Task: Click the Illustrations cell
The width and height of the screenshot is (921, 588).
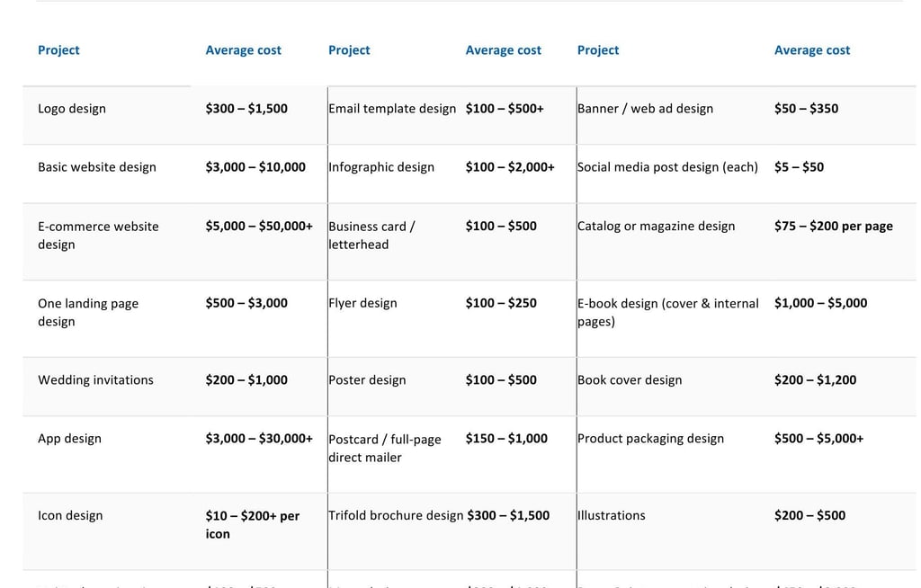Action: pyautogui.click(x=611, y=516)
